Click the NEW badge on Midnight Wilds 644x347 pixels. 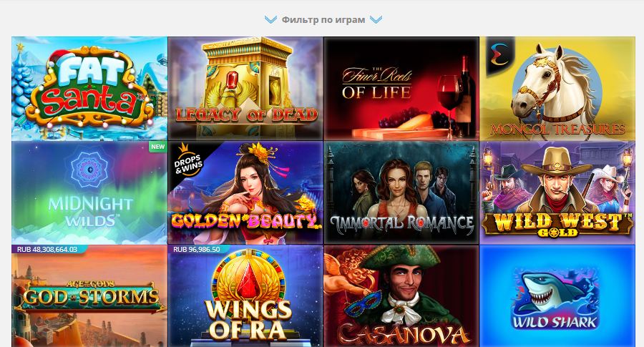tap(157, 147)
